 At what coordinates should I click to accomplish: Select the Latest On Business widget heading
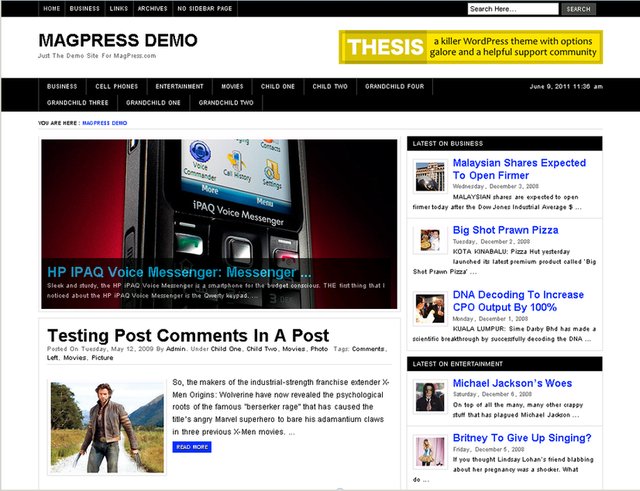pos(504,144)
